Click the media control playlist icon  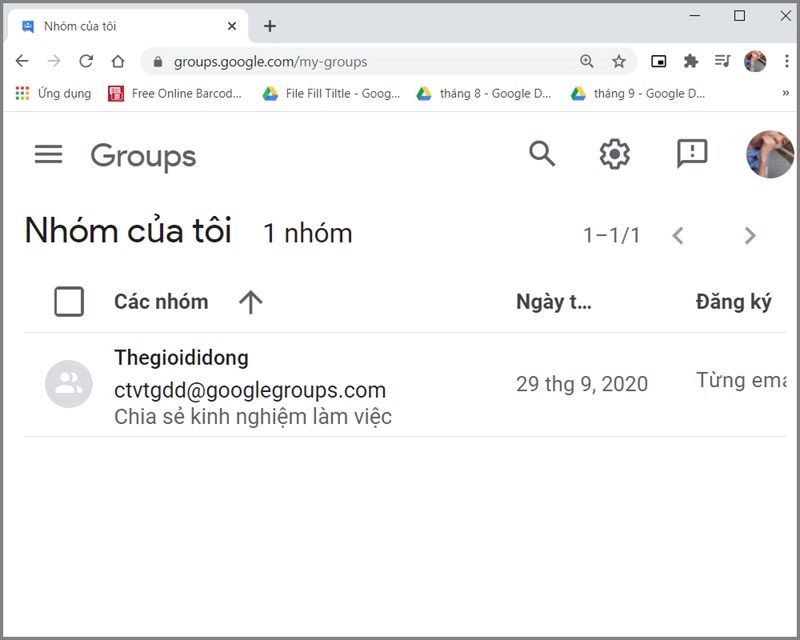tap(722, 61)
